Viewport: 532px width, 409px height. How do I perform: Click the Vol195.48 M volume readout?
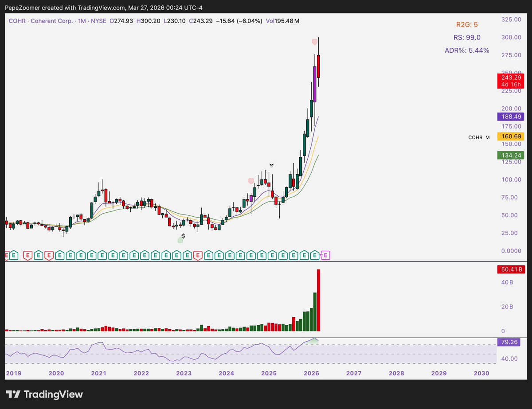[282, 21]
